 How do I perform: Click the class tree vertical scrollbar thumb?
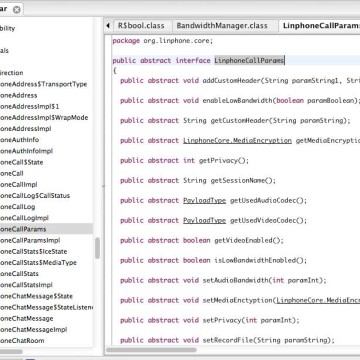tap(97, 248)
